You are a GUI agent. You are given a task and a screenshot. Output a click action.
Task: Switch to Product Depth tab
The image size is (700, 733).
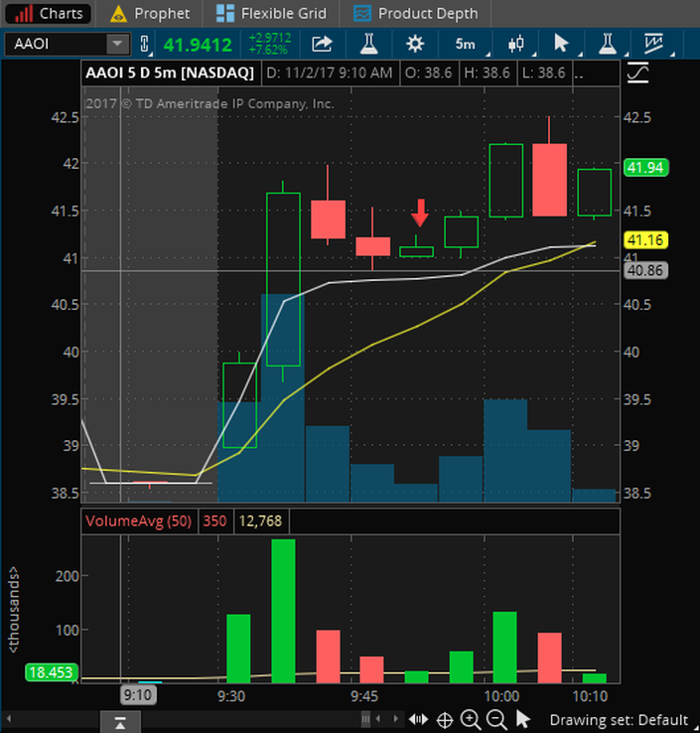click(416, 13)
